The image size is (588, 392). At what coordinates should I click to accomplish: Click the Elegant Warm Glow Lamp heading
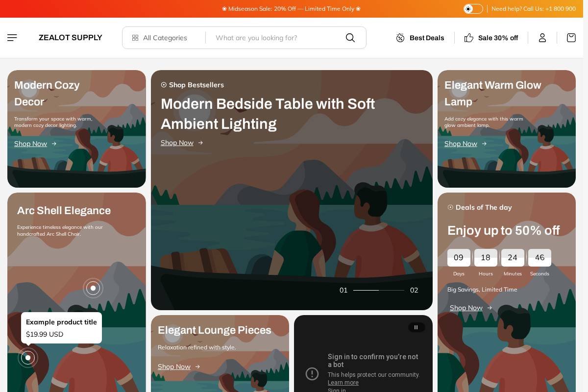tap(493, 93)
